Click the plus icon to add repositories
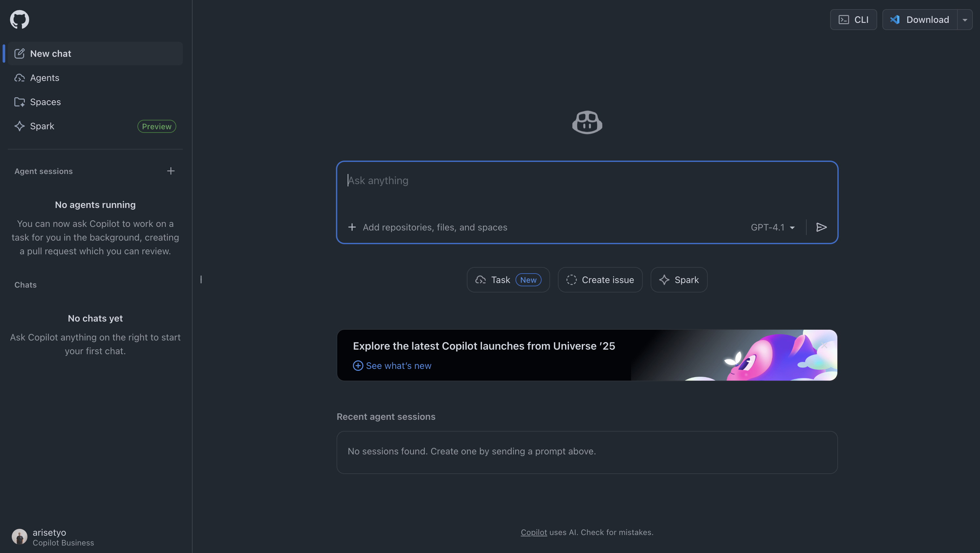 pos(352,227)
